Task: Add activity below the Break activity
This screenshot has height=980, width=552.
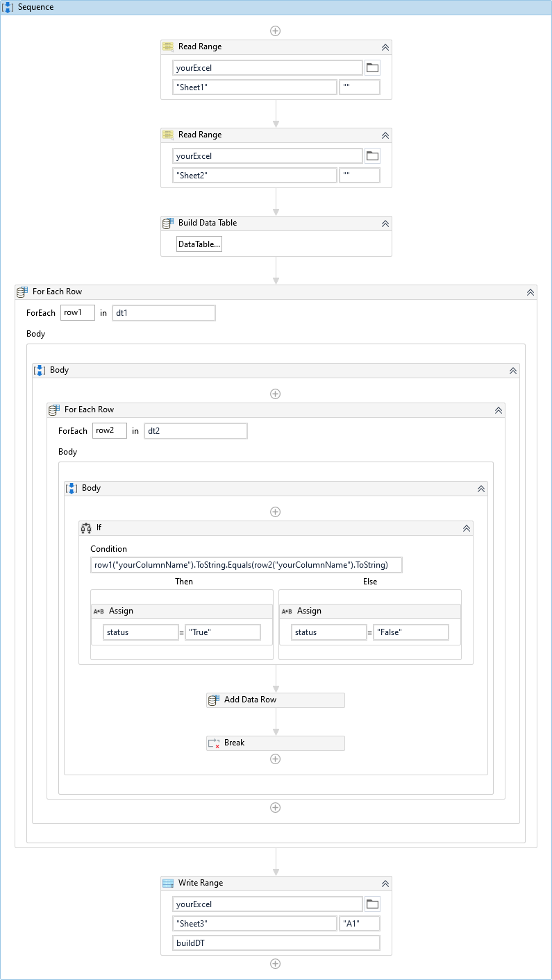Action: [276, 759]
